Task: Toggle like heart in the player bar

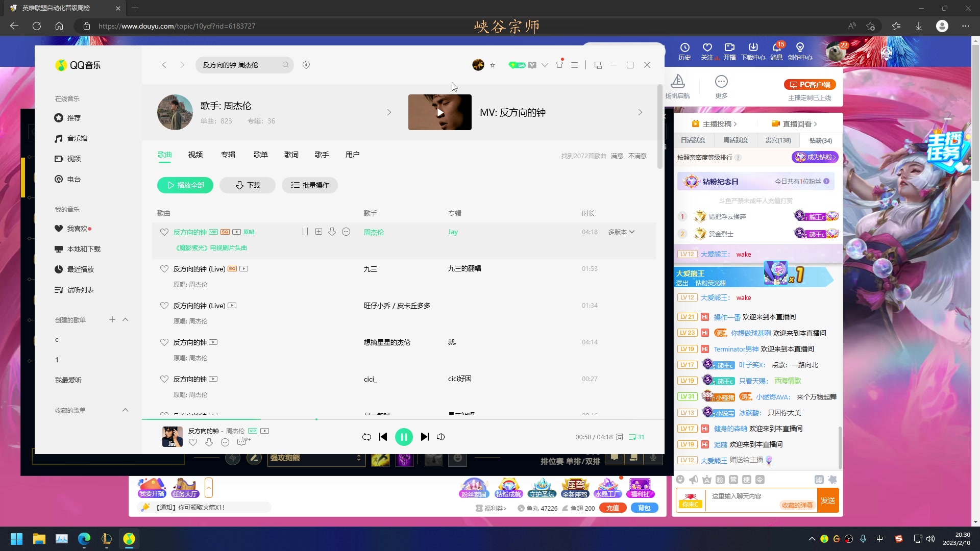Action: 193,442
